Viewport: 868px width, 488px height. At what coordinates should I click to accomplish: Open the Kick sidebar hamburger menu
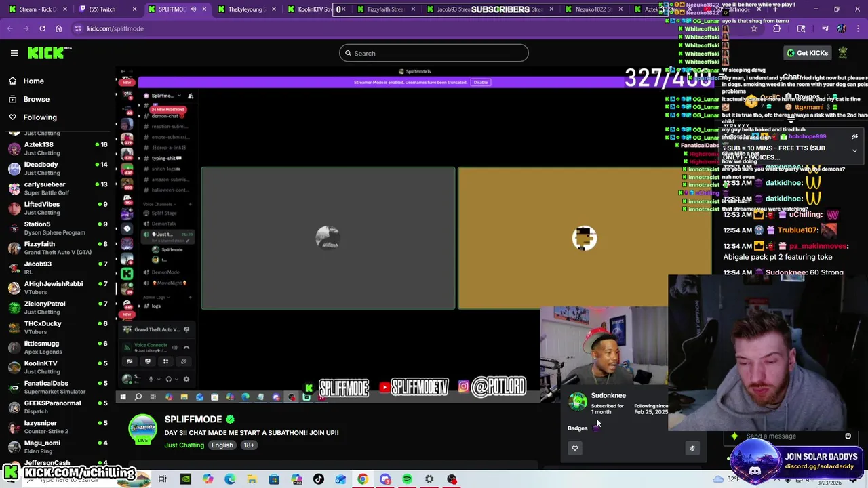coord(14,53)
